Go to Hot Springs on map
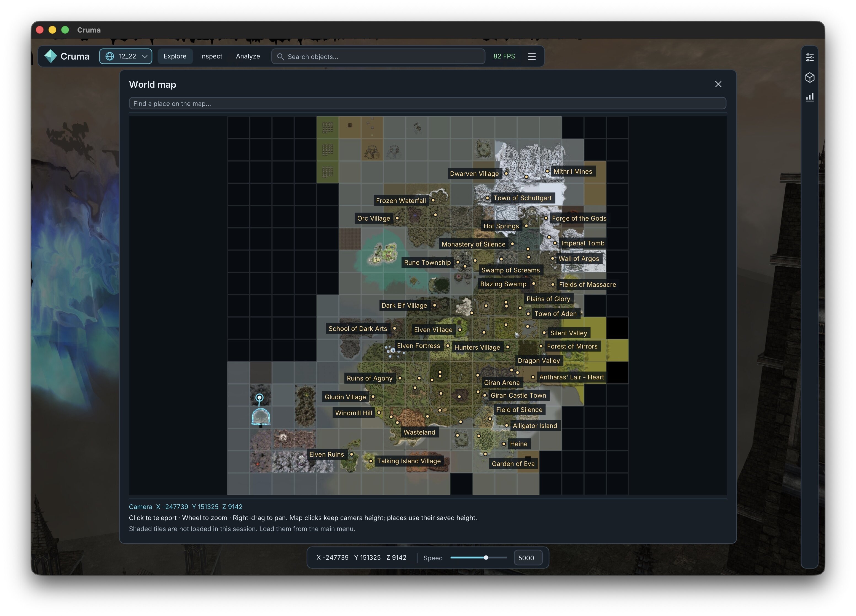This screenshot has height=616, width=856. point(501,226)
